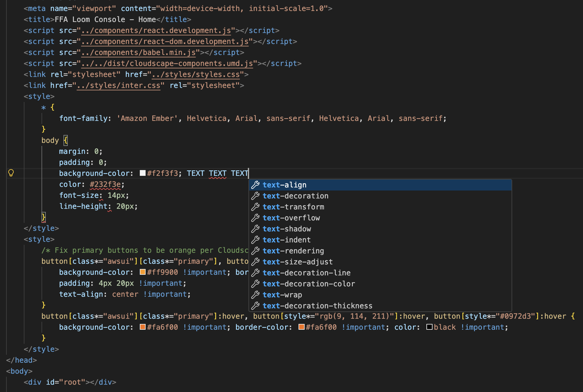Screen dimensions: 583x392
Task: Click the wrench icon beside text-indent
Action: pos(255,240)
